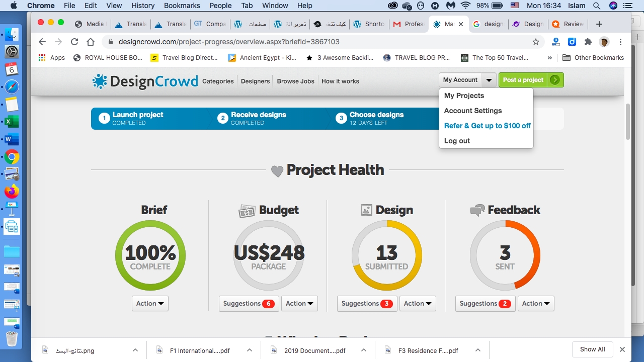Reload the DesignCrowd page
The width and height of the screenshot is (644, 362).
(74, 42)
